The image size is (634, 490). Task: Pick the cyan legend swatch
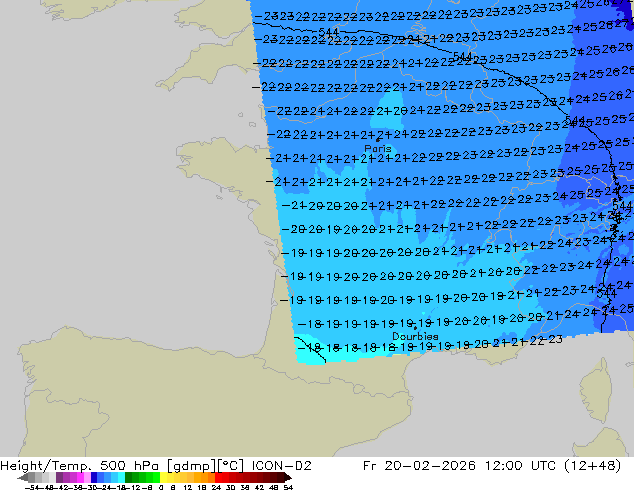121,478
